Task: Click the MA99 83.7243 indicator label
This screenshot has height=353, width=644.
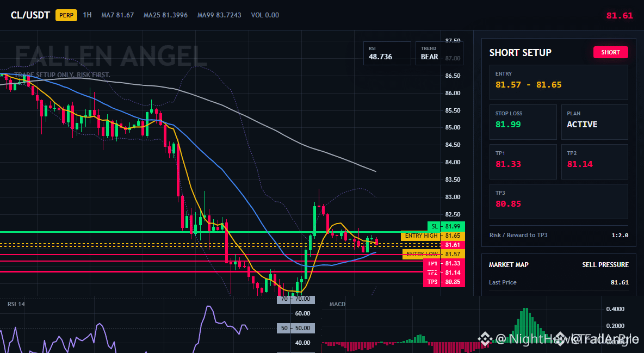Action: coord(219,15)
